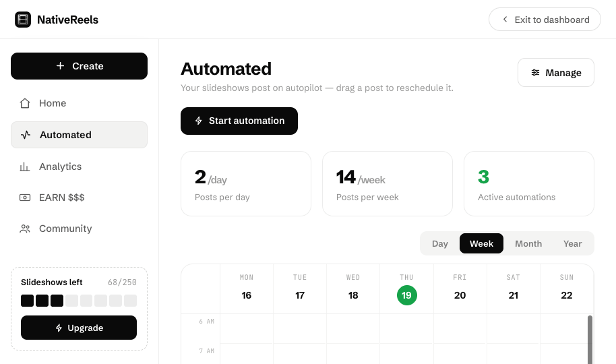616x364 pixels.
Task: Click the 68/250 slideshows count
Action: (x=122, y=282)
